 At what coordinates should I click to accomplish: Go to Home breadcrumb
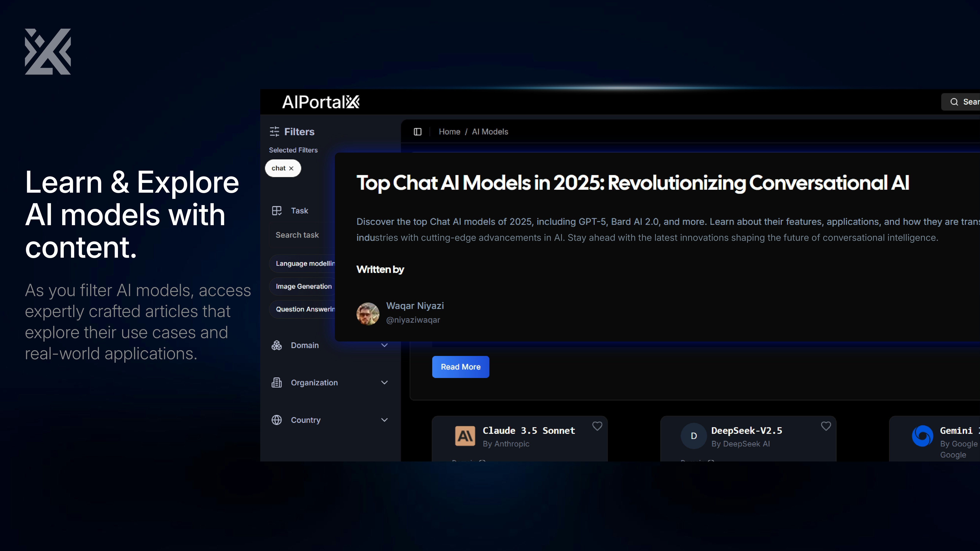click(x=449, y=132)
